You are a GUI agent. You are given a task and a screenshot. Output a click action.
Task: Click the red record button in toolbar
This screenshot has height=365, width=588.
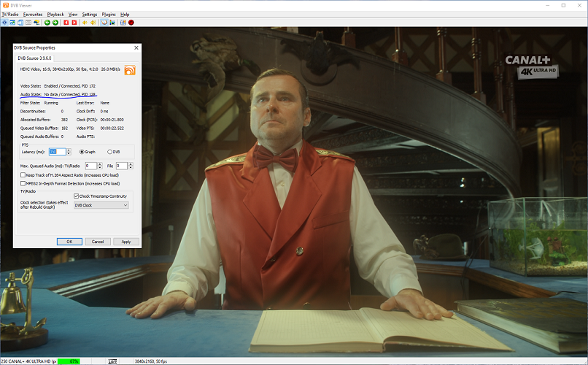(x=131, y=23)
